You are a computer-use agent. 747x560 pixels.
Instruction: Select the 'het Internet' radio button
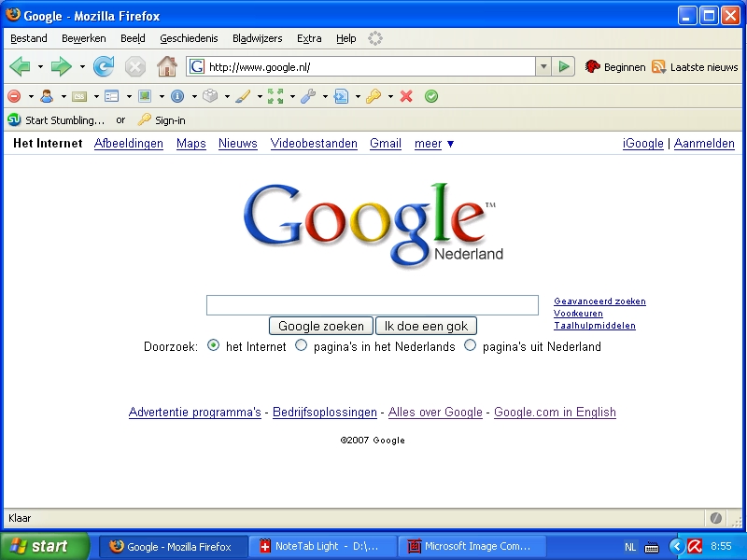pyautogui.click(x=214, y=345)
